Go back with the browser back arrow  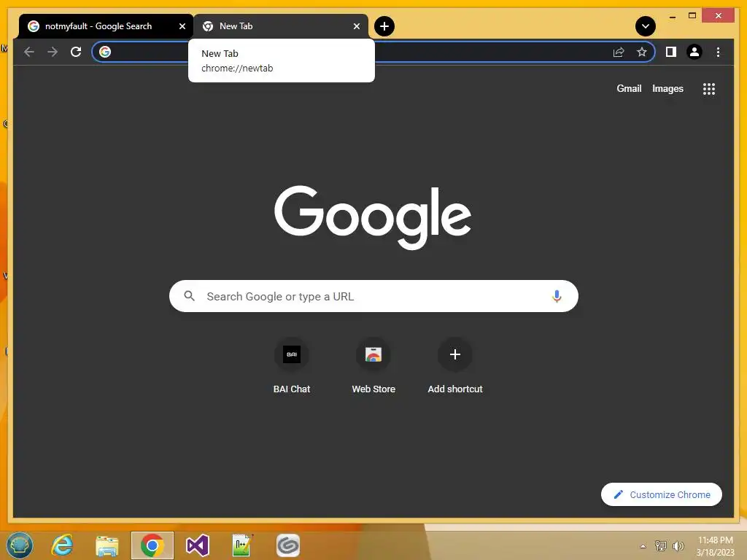click(29, 52)
